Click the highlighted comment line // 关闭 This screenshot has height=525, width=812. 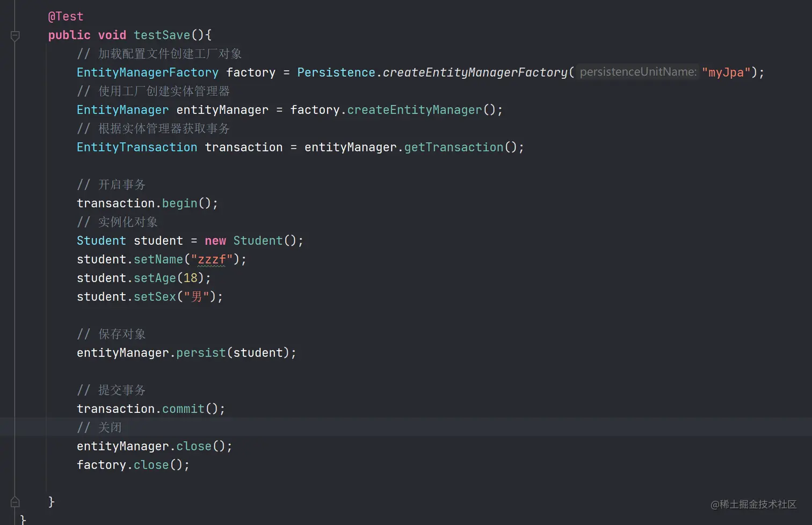click(99, 427)
